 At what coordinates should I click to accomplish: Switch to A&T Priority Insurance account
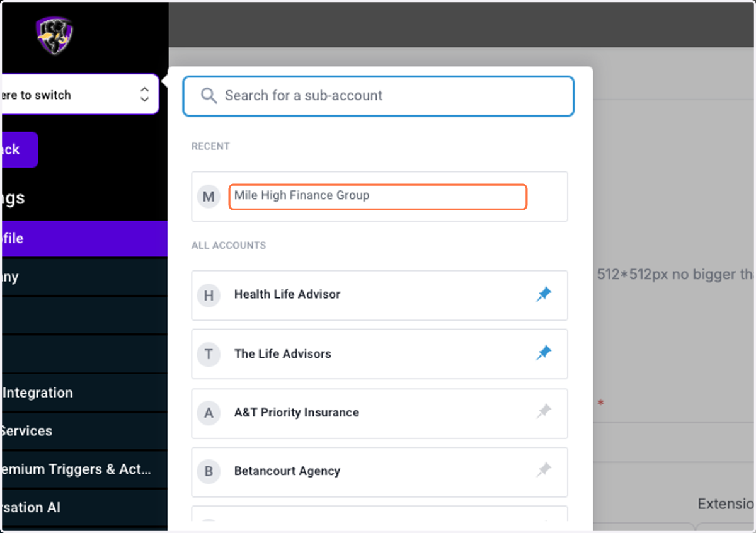(379, 413)
